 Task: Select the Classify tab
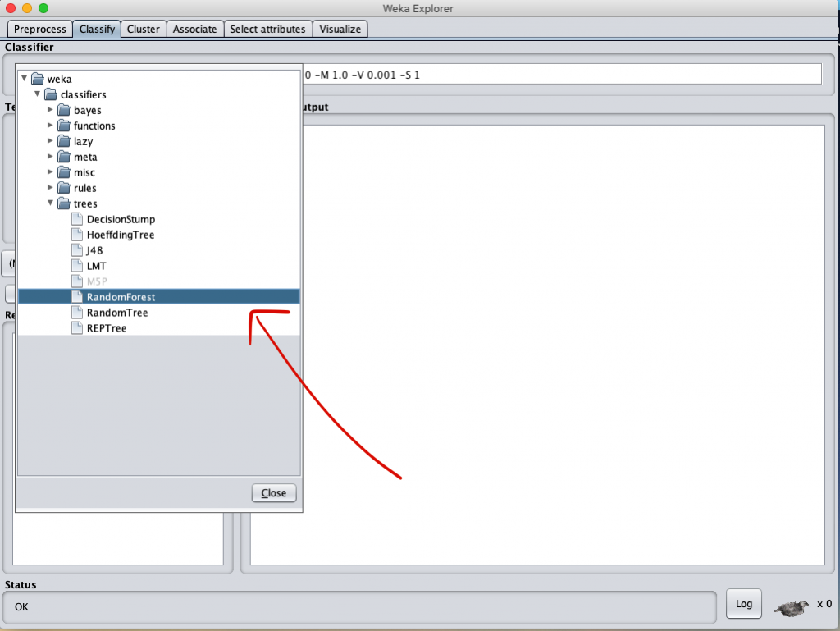pos(97,29)
